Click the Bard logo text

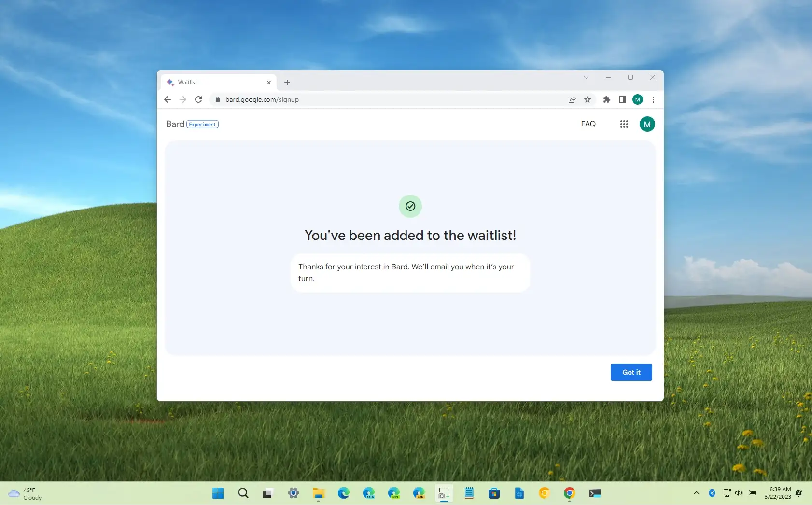[175, 124]
